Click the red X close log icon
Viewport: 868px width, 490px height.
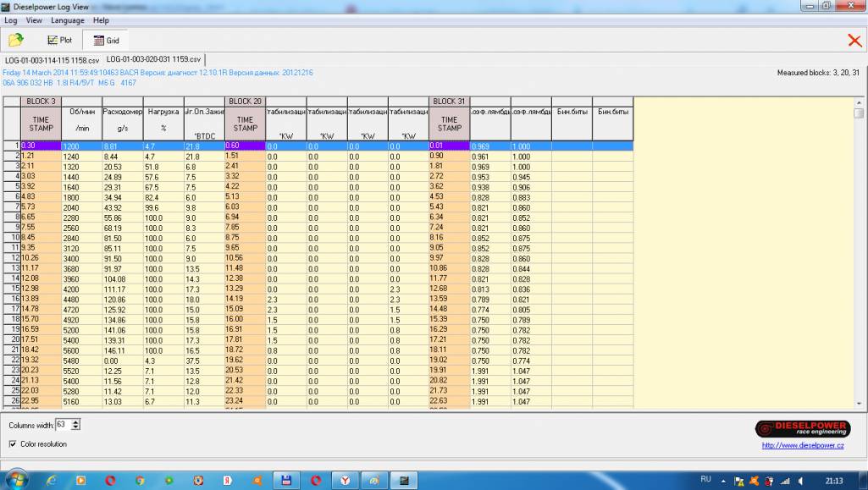coord(854,40)
